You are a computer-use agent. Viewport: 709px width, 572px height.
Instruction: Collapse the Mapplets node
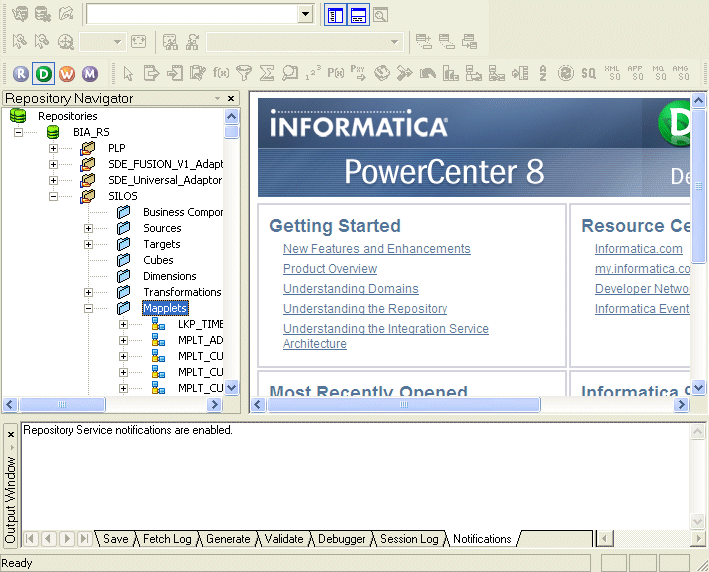point(88,308)
